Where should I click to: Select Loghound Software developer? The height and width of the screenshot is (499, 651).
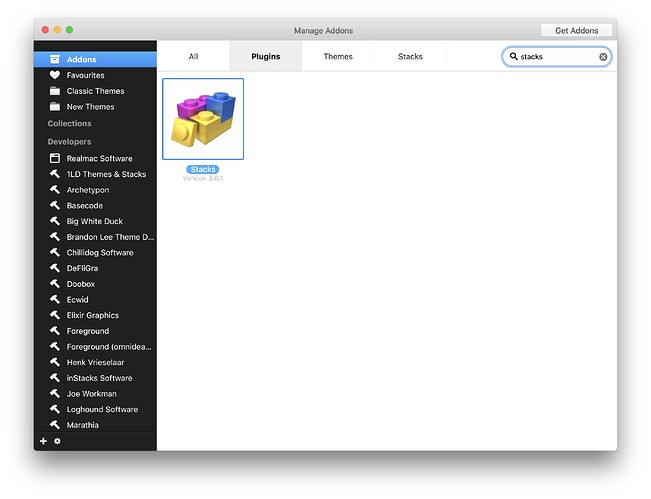point(95,409)
